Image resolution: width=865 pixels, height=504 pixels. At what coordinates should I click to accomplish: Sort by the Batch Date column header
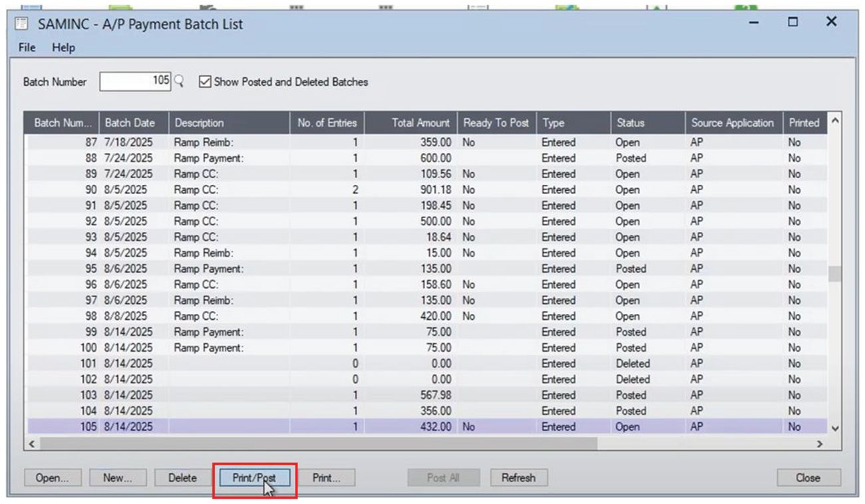click(134, 122)
